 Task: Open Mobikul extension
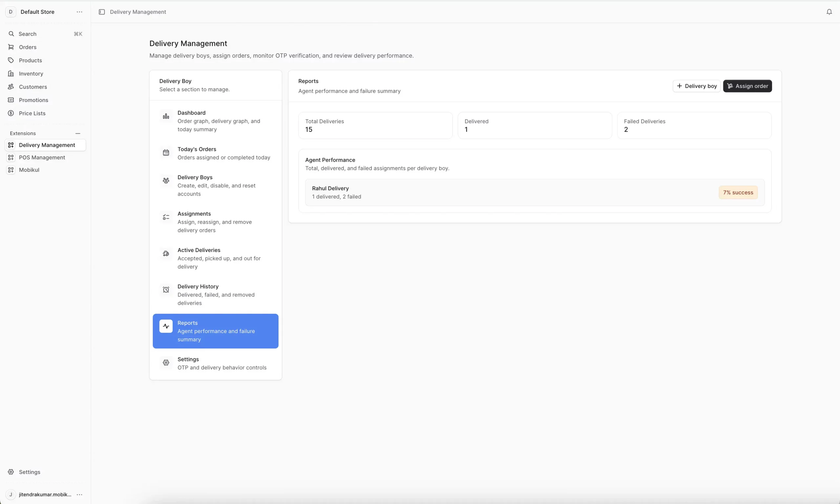[x=45, y=170]
